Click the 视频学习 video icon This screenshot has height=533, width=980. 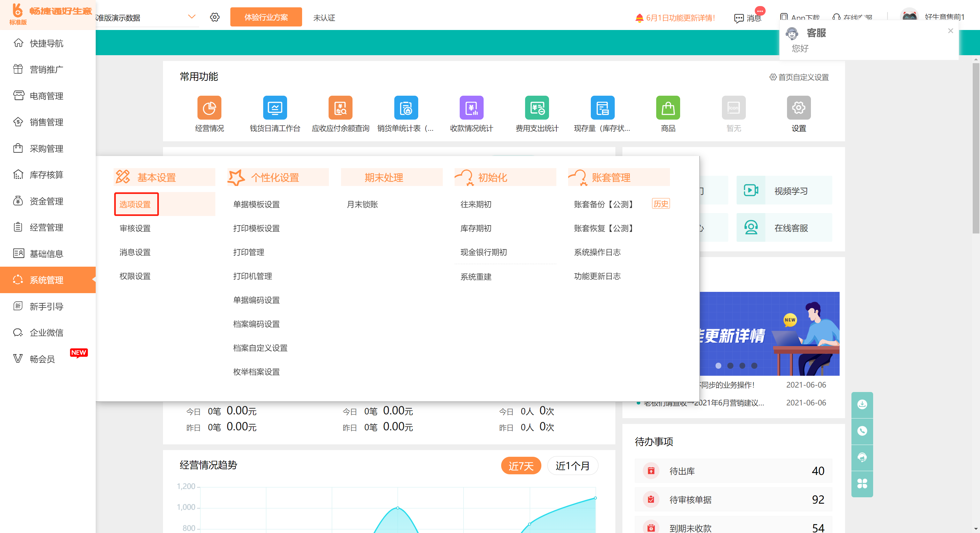tap(751, 190)
